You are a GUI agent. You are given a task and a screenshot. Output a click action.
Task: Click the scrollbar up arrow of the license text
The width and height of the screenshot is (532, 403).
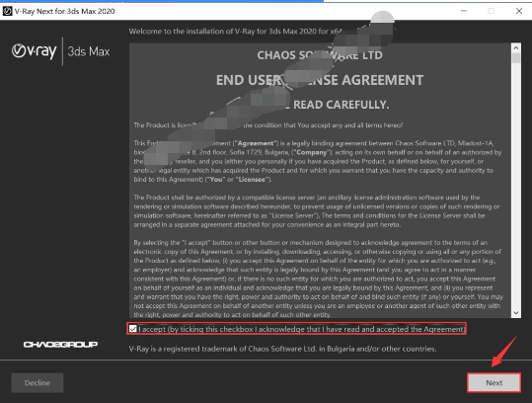click(x=516, y=47)
